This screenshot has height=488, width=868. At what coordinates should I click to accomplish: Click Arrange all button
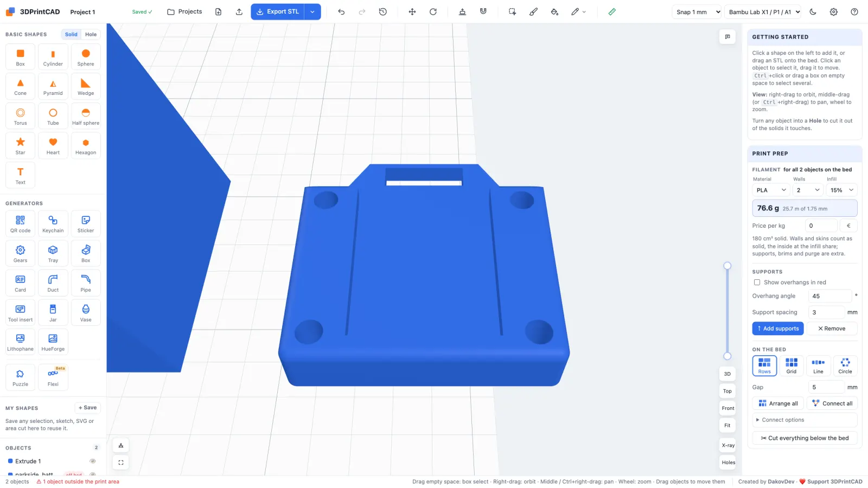click(x=778, y=403)
